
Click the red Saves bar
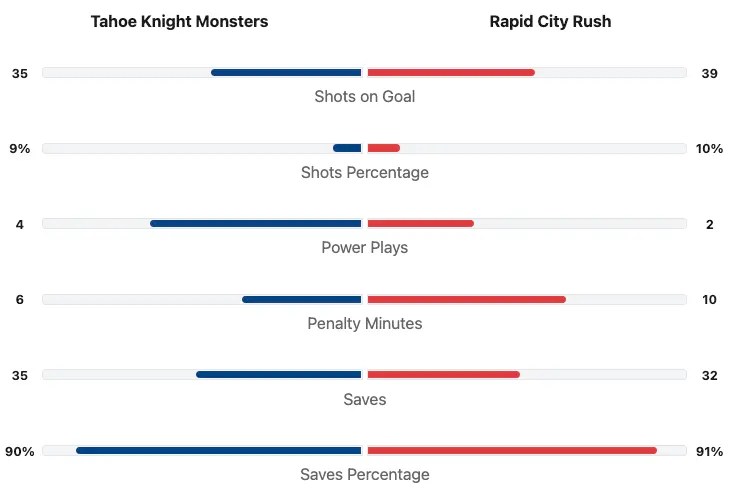point(443,375)
